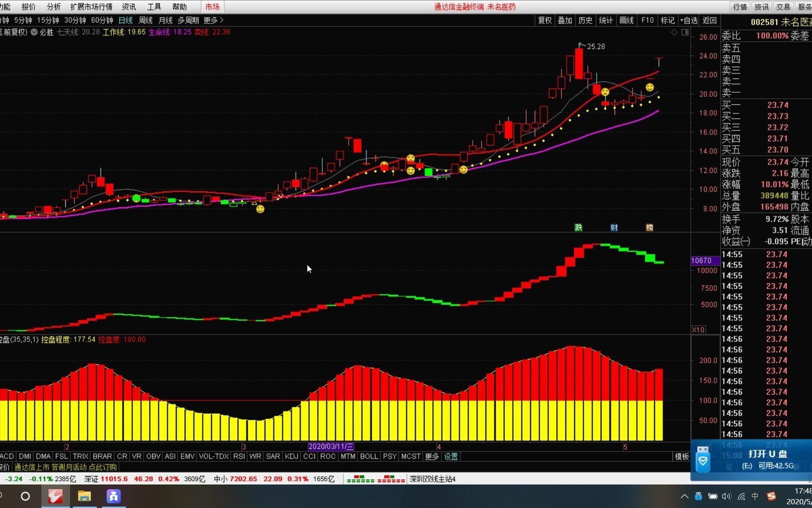This screenshot has height=508, width=812.
Task: Click the 通达信上市 答谢月活动 点此订购 link
Action: 65,467
